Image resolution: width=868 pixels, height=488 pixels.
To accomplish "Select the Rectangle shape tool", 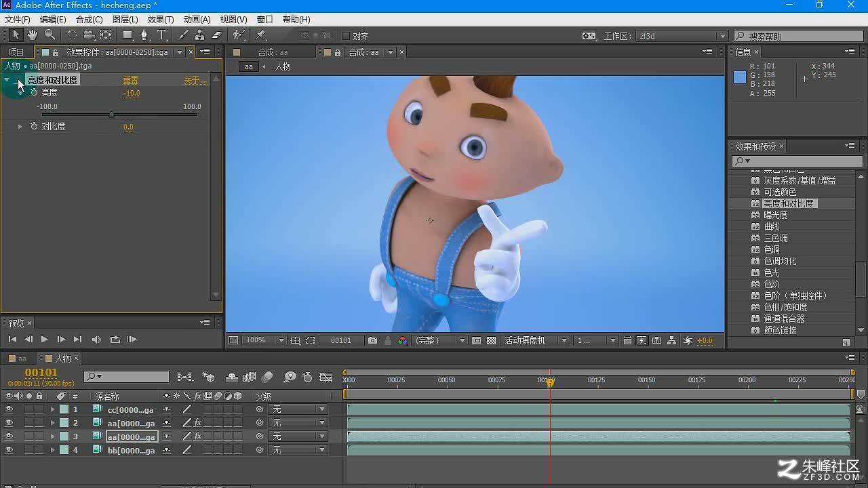I will pyautogui.click(x=127, y=35).
